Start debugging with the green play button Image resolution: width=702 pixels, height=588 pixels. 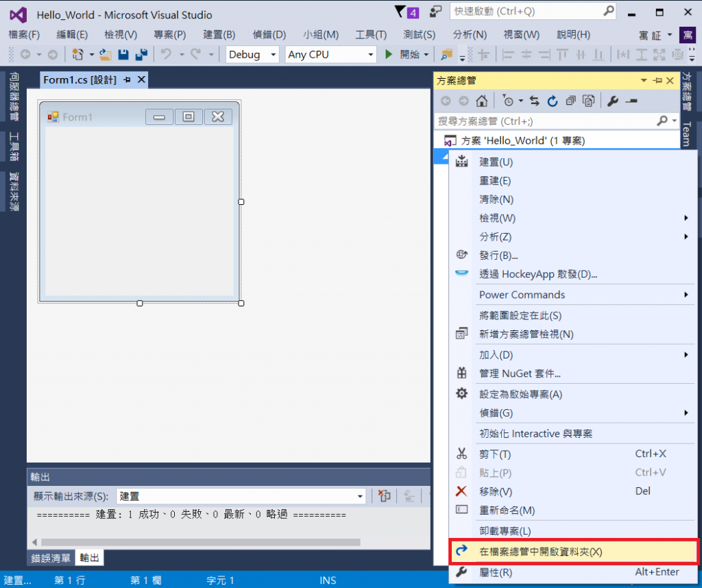389,55
